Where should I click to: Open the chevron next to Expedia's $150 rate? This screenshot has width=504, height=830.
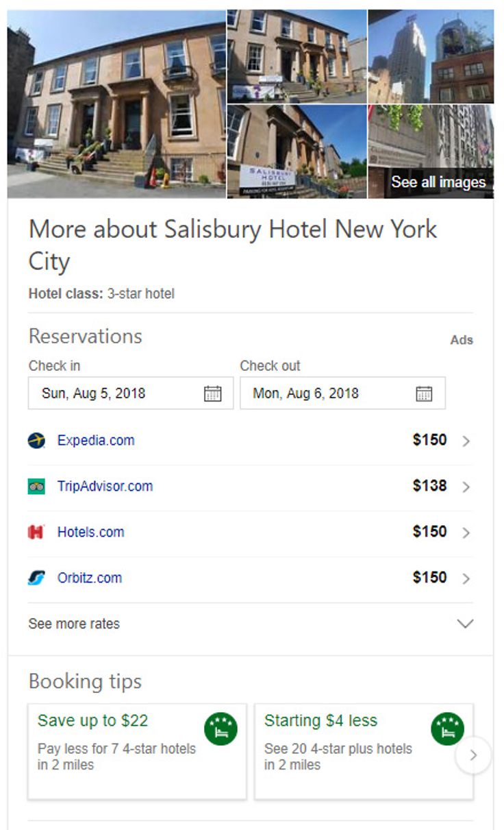tap(466, 440)
